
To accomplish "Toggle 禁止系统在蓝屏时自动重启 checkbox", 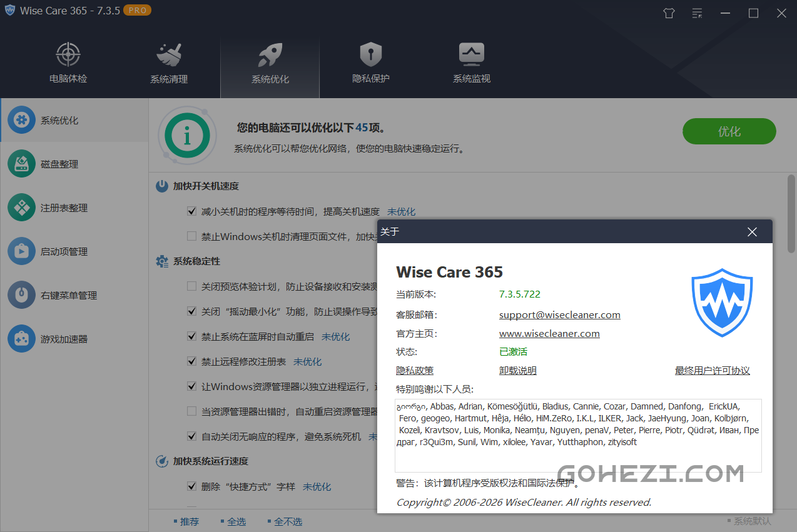I will coord(192,336).
